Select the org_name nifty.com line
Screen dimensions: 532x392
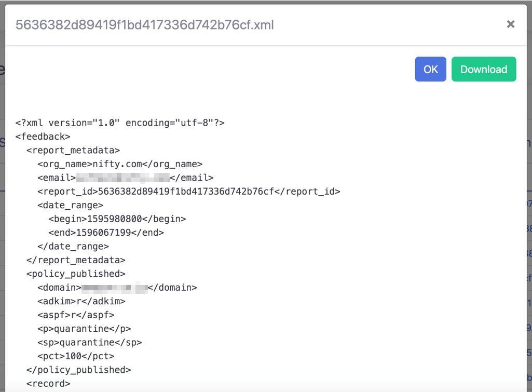tap(120, 164)
